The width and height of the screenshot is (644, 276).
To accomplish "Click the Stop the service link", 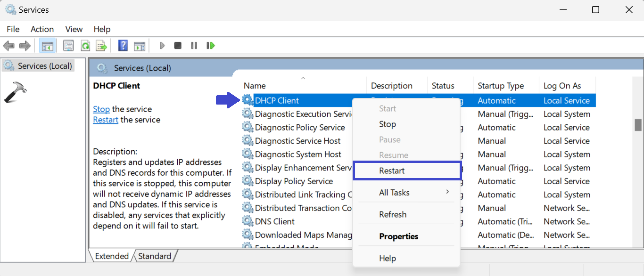I will click(101, 109).
